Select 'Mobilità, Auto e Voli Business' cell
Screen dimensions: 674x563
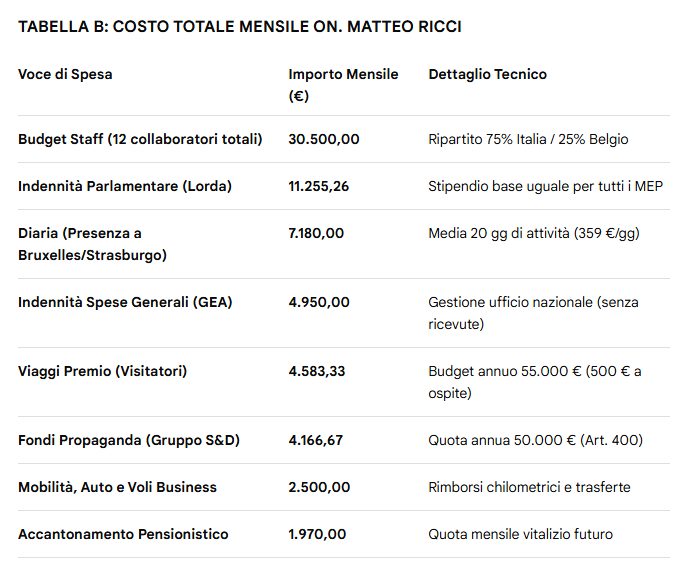[117, 487]
